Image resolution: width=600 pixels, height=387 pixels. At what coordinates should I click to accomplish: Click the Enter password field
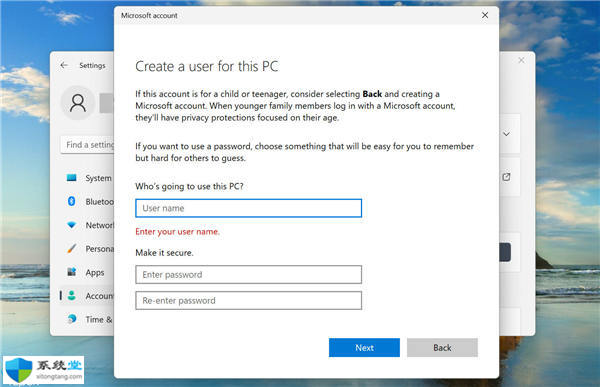click(248, 274)
